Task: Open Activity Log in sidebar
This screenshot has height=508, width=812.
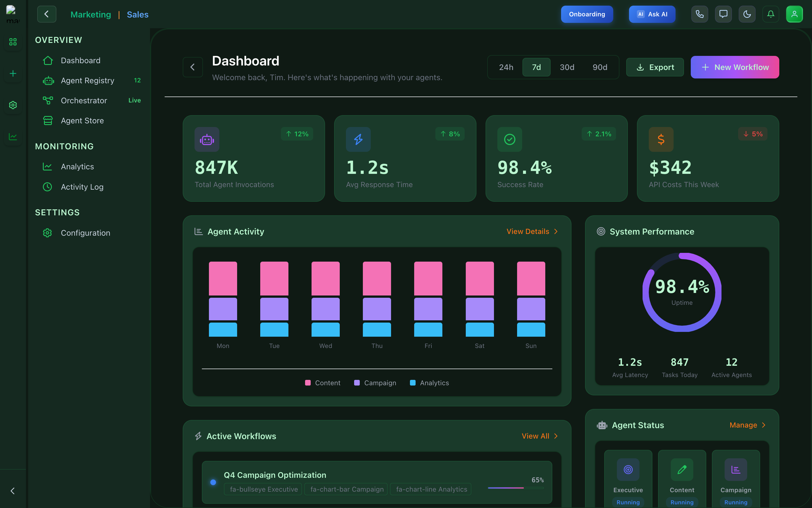Action: coord(92,187)
